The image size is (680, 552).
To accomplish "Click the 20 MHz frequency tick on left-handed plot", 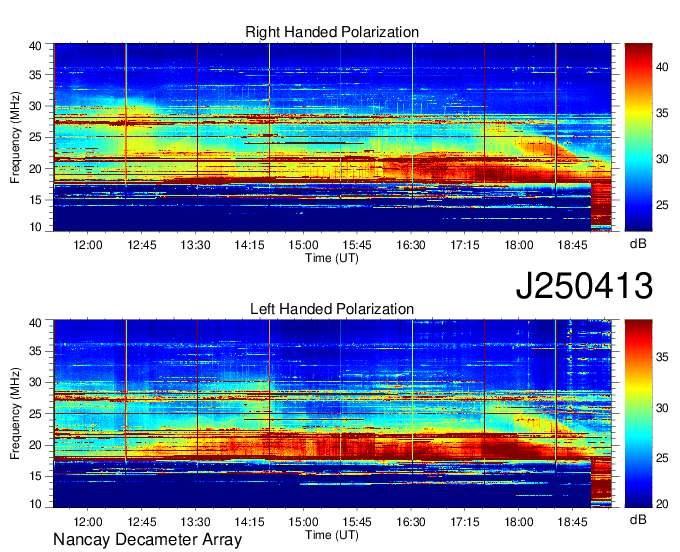I will coord(36,445).
